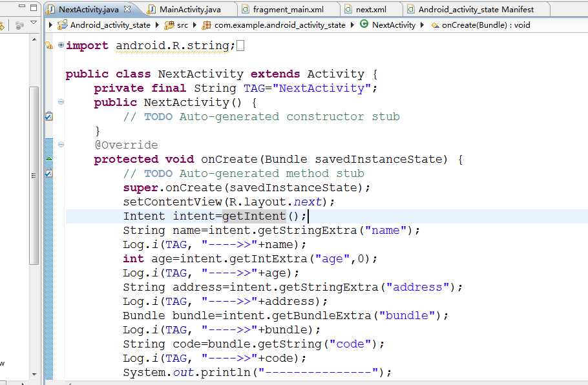The width and height of the screenshot is (588, 385).
Task: Click the 'public NextActivity() {' constructor line
Action: point(175,102)
